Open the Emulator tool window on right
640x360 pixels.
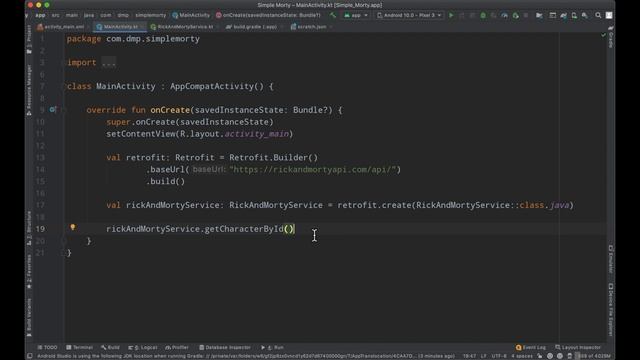[611, 259]
